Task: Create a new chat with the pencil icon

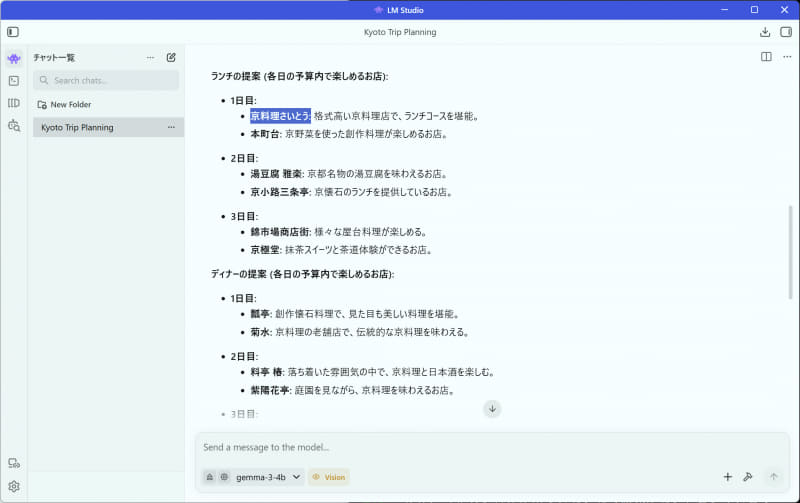Action: [171, 58]
